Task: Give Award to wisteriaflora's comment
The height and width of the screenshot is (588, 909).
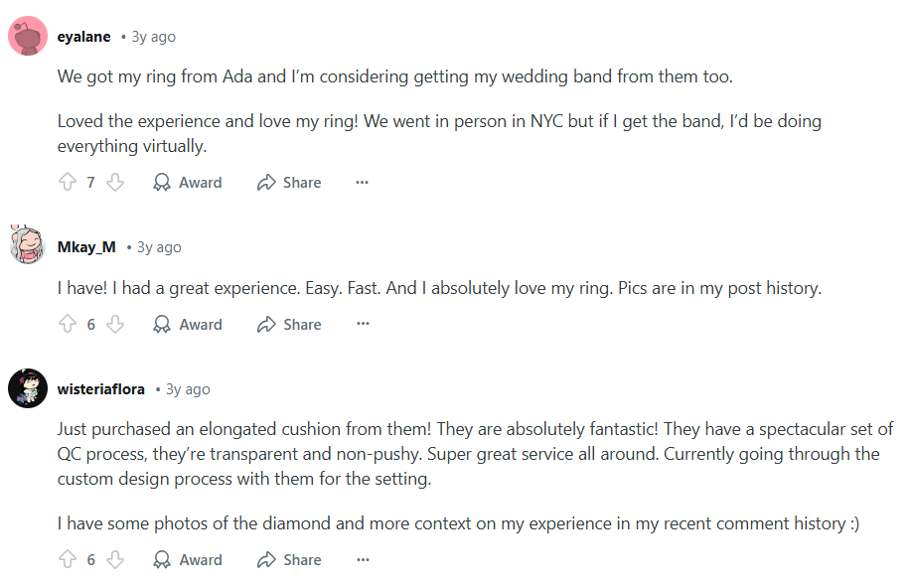Action: [x=188, y=560]
